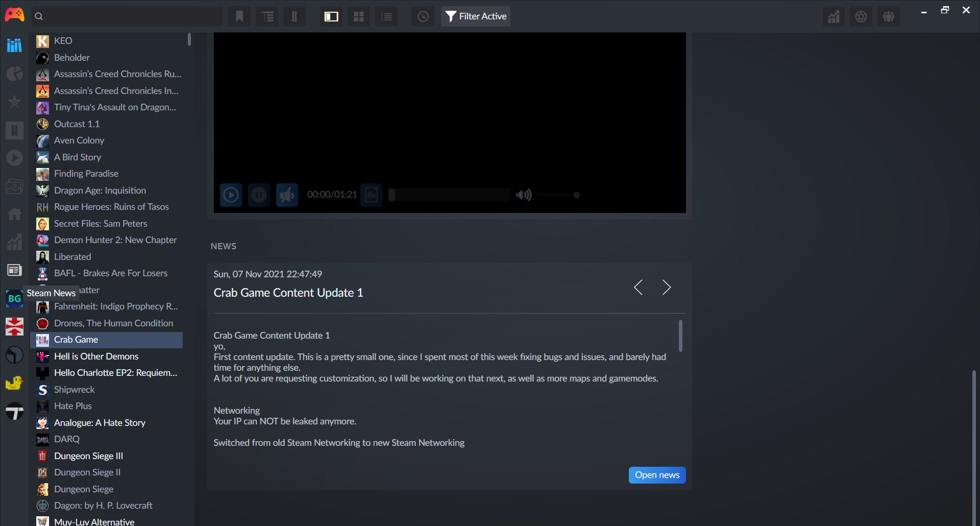Select Rogue Heroes: Ruins of Tasos
The height and width of the screenshot is (526, 980).
point(107,207)
